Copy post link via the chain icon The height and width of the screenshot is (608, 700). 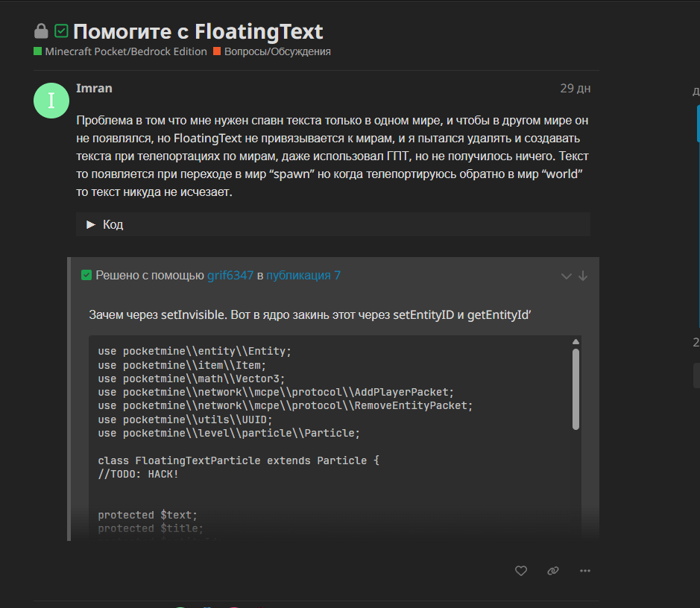pos(552,571)
